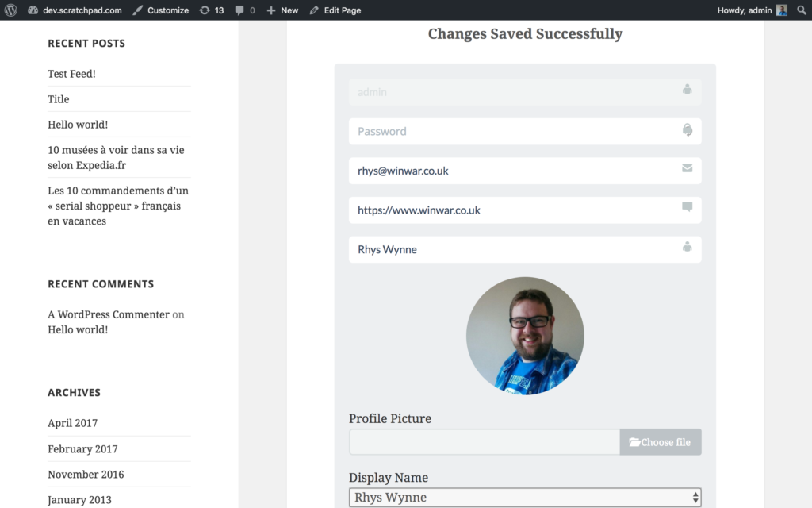Click the round profile photo
The height and width of the screenshot is (508, 812).
click(x=525, y=336)
